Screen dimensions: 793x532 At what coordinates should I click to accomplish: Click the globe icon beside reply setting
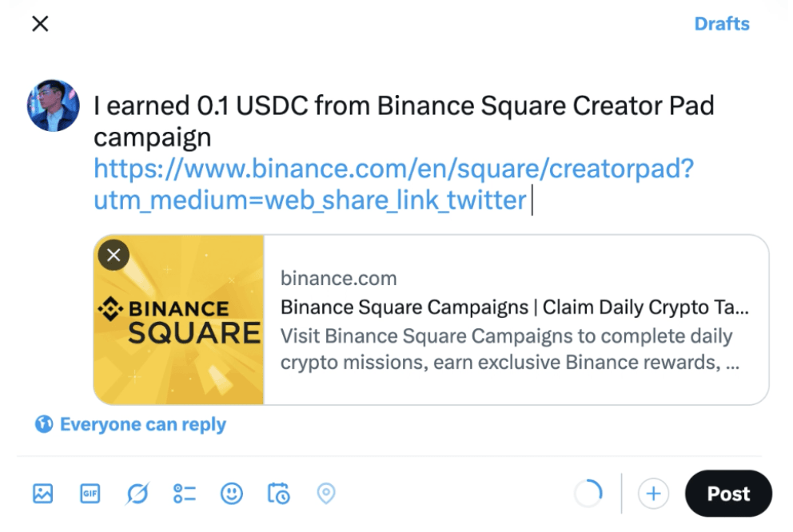43,425
